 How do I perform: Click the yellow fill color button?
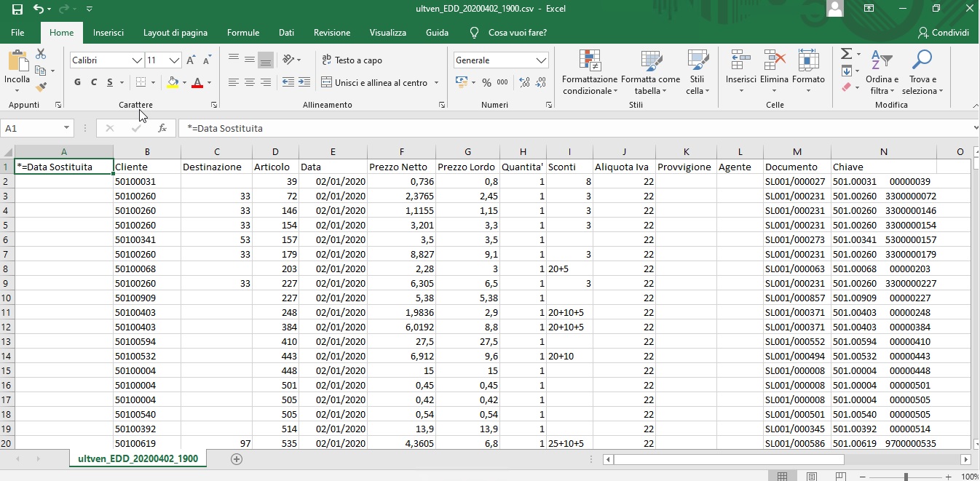pos(173,83)
